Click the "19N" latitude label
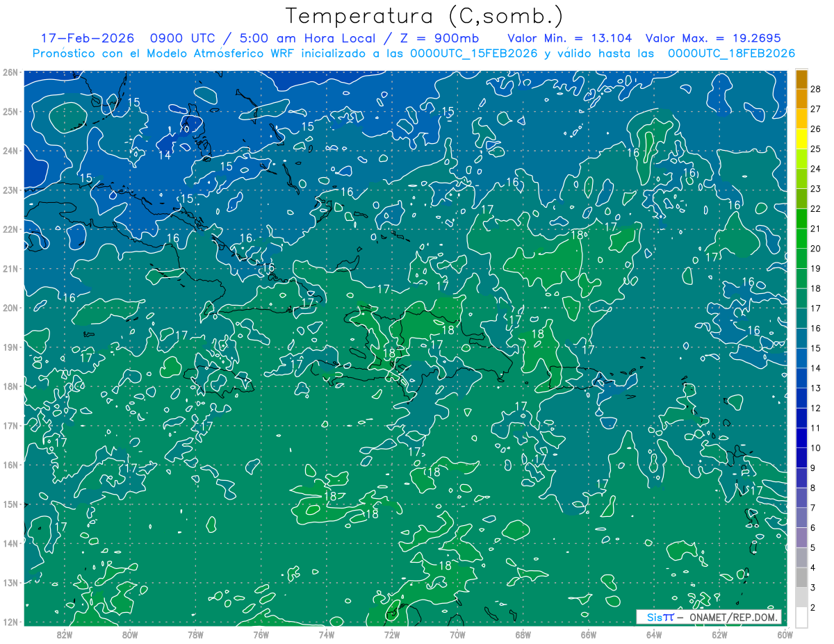The height and width of the screenshot is (644, 834). (10, 347)
